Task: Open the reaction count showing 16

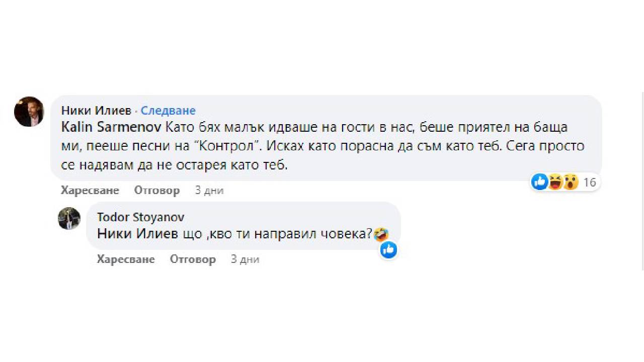Action: click(590, 182)
